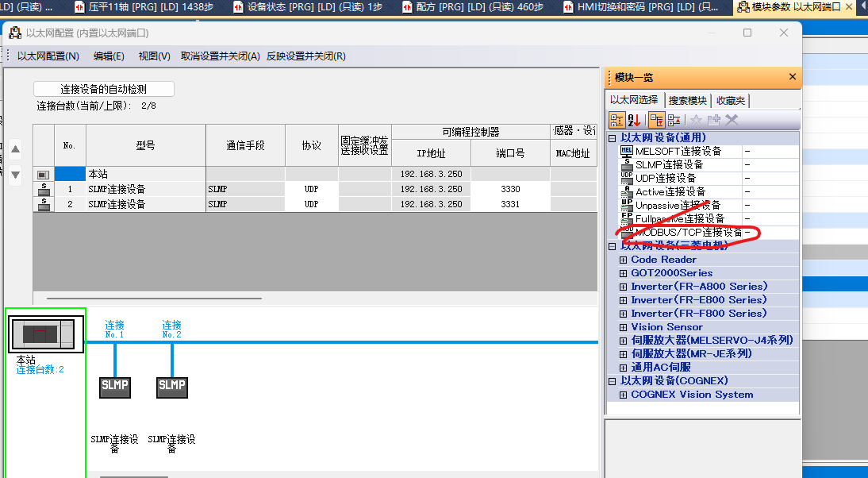Click the collapse-all tree icon in module toolbar
Viewport: 868px width, 478px height.
coord(674,120)
